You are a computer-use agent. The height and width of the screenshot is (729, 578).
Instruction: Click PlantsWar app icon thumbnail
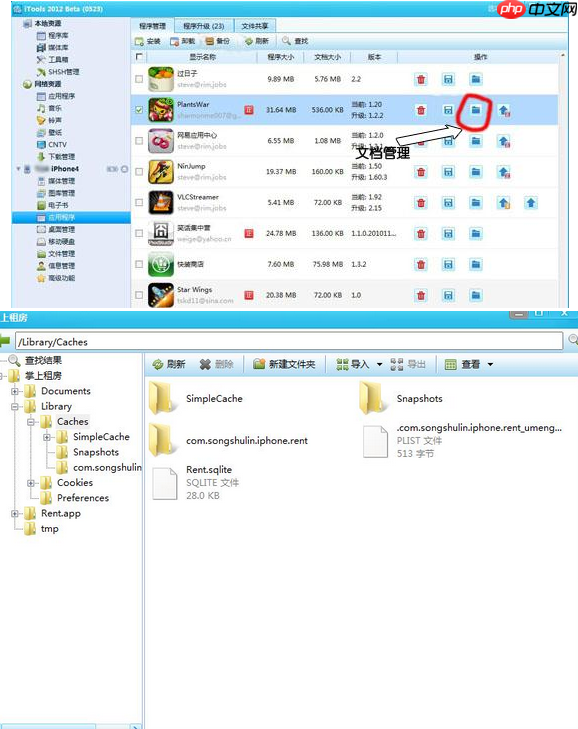tap(161, 110)
